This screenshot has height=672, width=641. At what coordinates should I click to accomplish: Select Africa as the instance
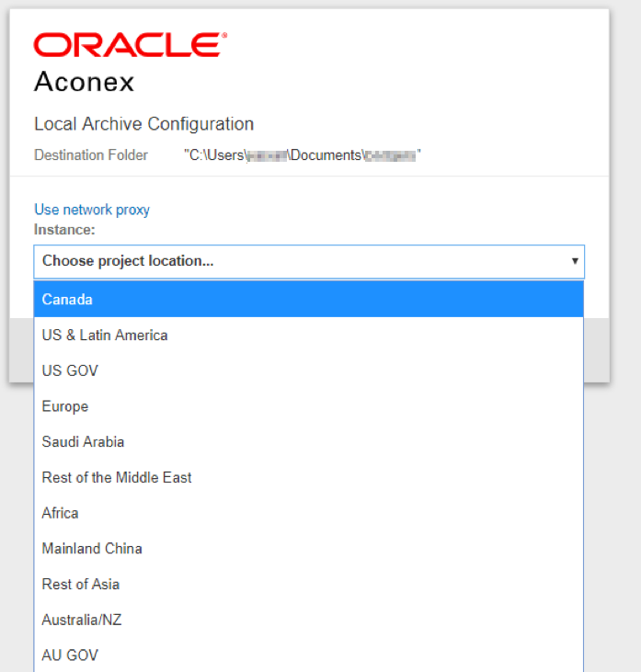coord(309,513)
